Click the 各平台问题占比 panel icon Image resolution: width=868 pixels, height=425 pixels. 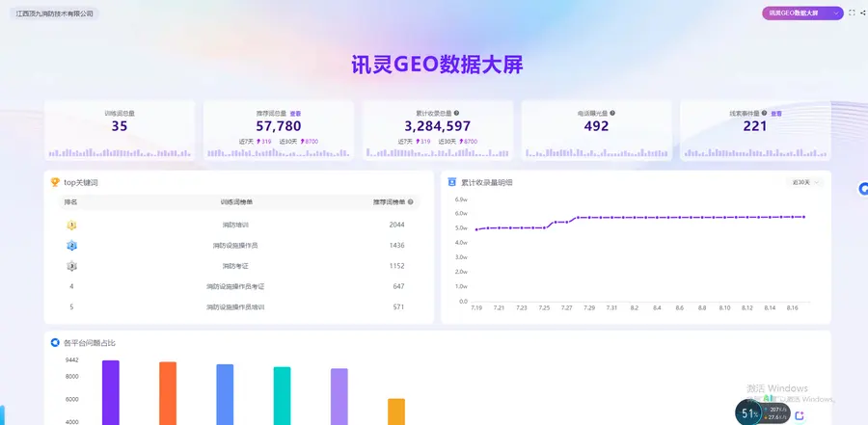[x=55, y=342]
